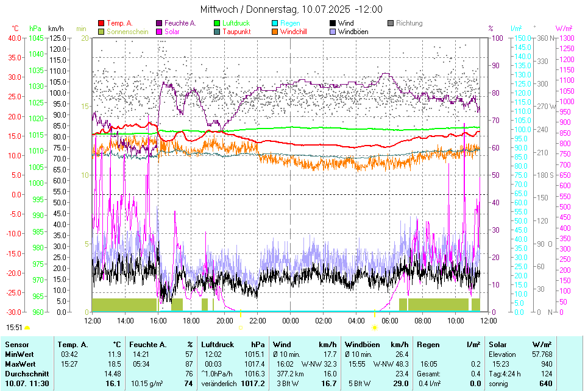Click the 'Richtung' legend label
Image resolution: width=588 pixels, height=391 pixels.
click(409, 23)
